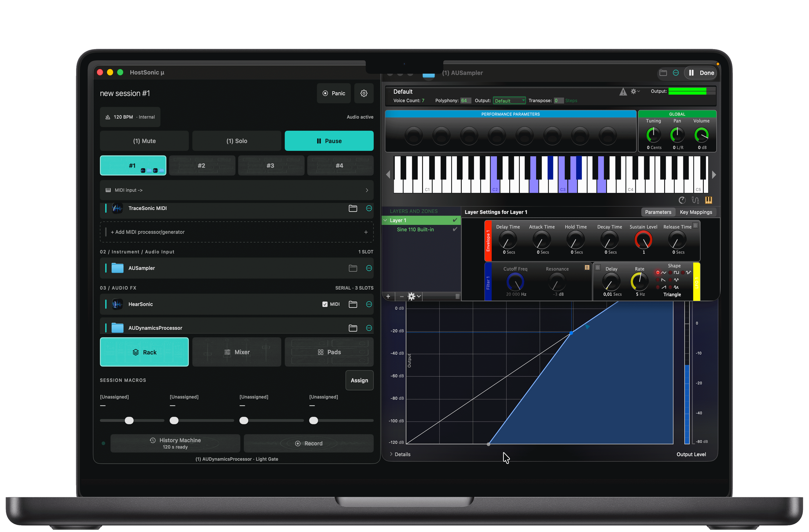Screen dimensions: 809x532
Task: Toggle the Filter 1 bypass B button
Action: pyautogui.click(x=587, y=267)
